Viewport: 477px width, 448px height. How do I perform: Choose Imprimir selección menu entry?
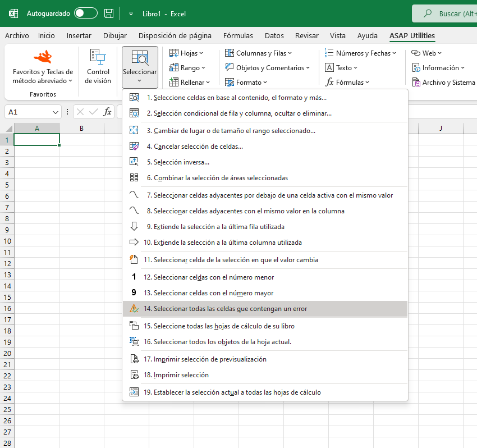(265, 374)
